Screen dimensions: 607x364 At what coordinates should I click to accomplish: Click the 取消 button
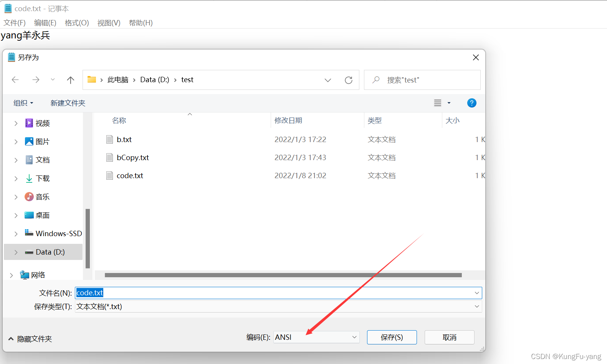pyautogui.click(x=450, y=337)
